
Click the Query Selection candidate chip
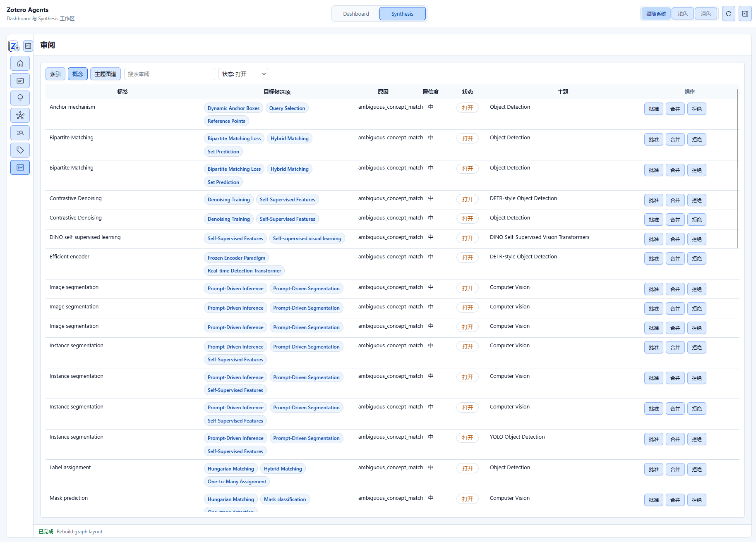[x=287, y=108]
